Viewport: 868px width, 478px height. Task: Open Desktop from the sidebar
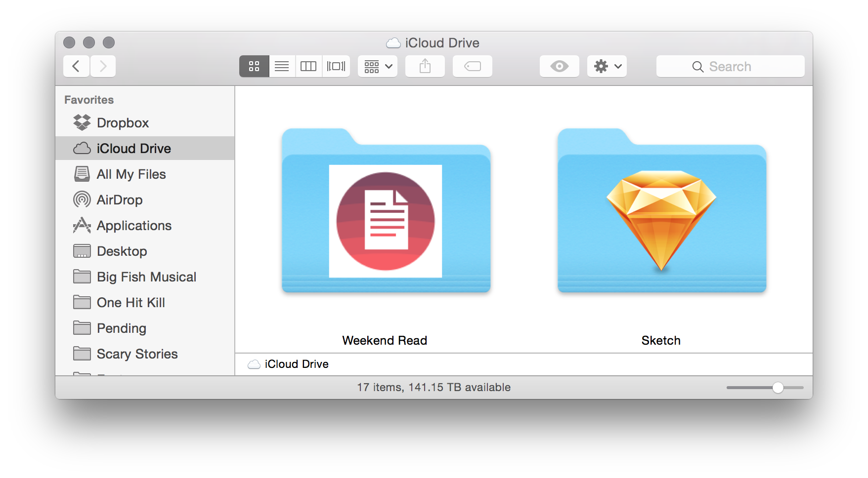pyautogui.click(x=145, y=251)
